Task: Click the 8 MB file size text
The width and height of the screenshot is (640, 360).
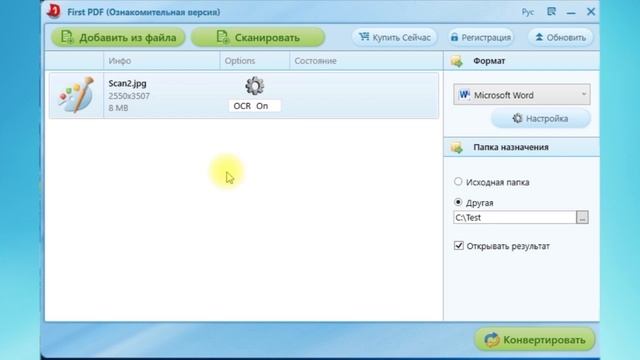Action: click(x=118, y=108)
